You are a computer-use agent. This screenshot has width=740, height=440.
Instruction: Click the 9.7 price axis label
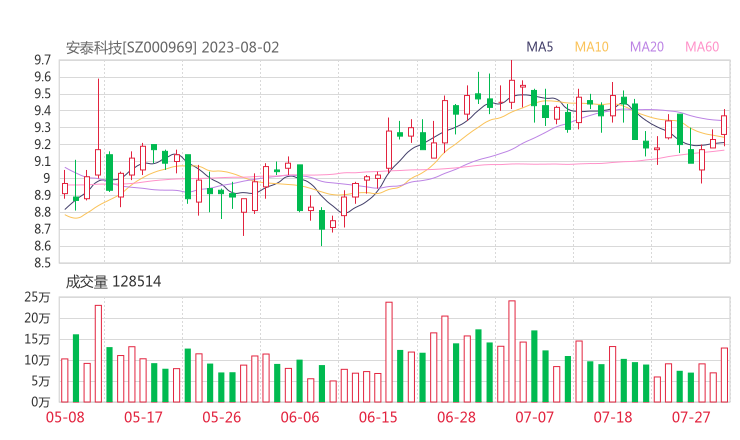pos(42,60)
